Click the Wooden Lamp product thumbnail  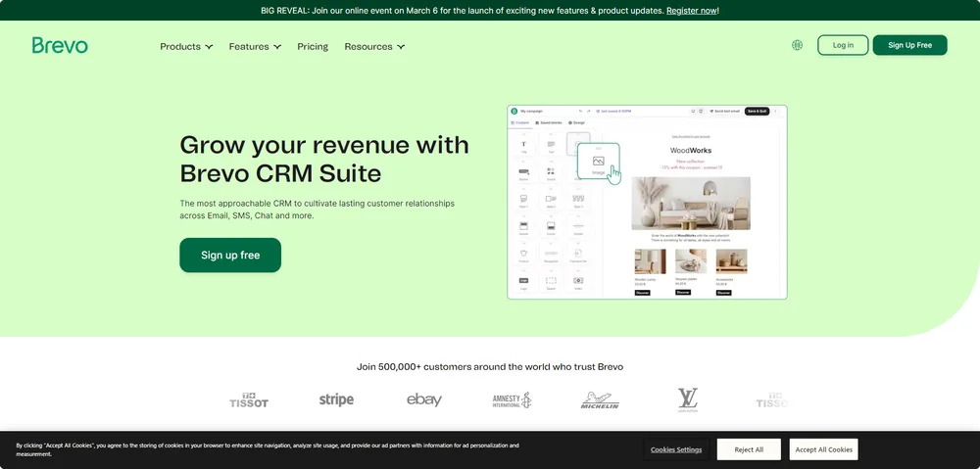[x=650, y=261]
